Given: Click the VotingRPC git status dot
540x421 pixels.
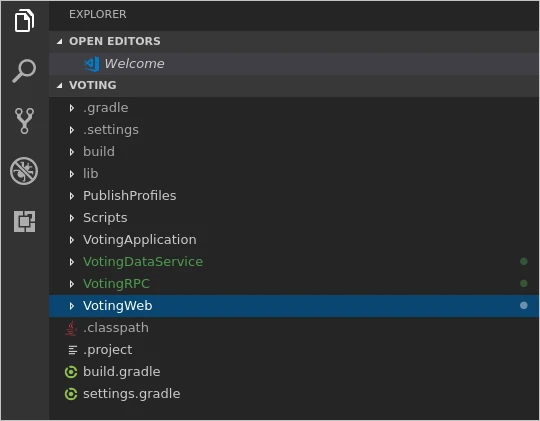Looking at the screenshot, I should (x=523, y=284).
